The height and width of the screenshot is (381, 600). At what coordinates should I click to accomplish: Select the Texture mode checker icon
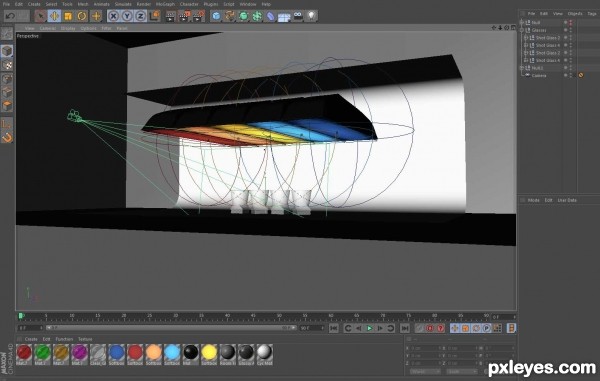pos(7,65)
